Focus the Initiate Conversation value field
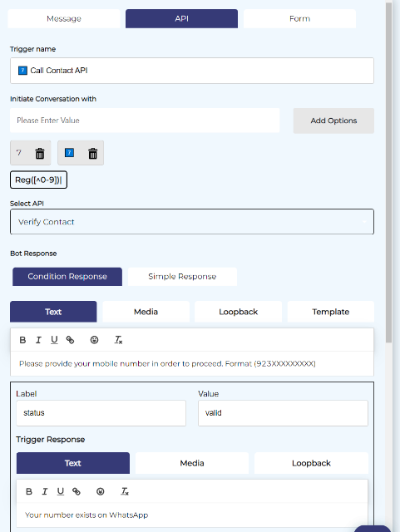Image resolution: width=400 pixels, height=532 pixels. point(145,121)
